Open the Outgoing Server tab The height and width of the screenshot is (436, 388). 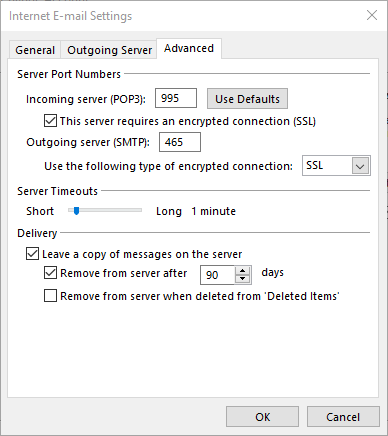pyautogui.click(x=109, y=50)
